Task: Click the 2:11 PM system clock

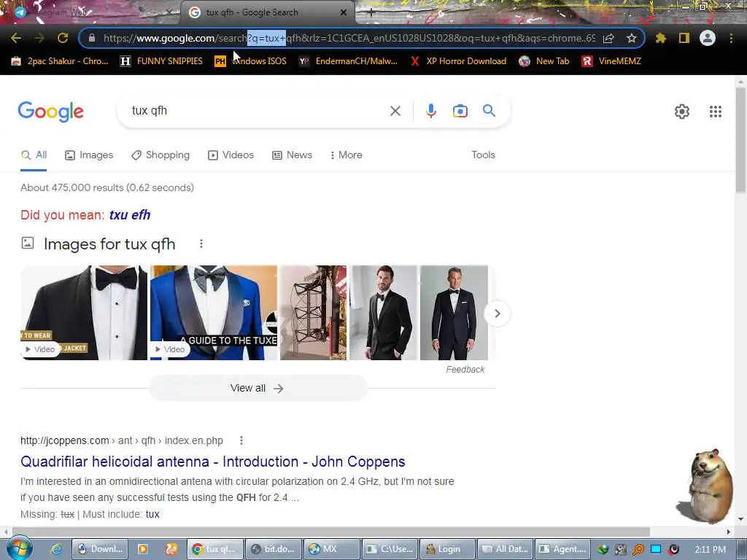Action: 711,549
